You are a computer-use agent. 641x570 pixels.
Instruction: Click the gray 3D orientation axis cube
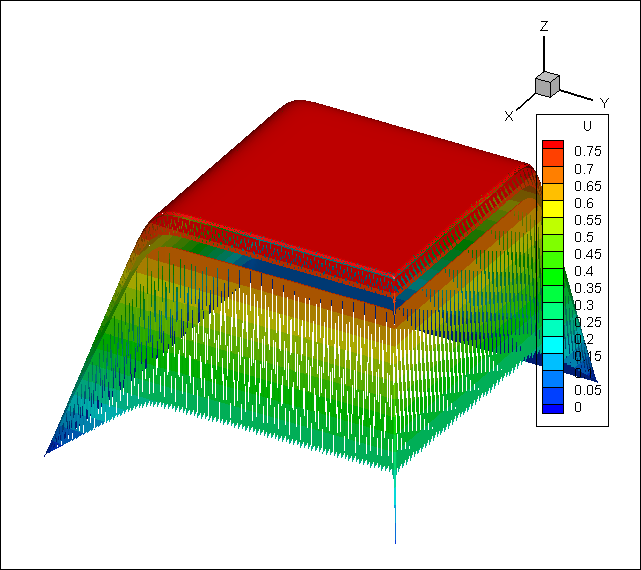(547, 85)
